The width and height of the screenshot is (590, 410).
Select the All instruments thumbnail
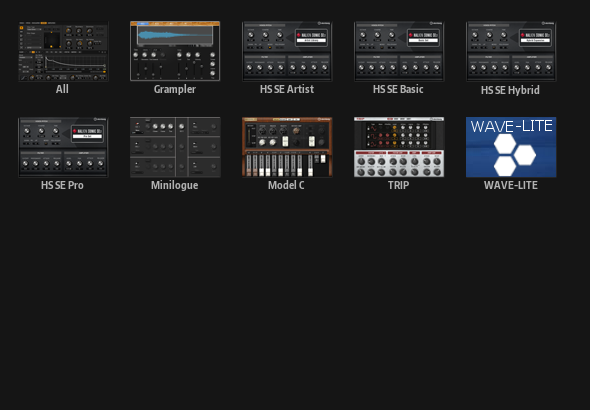(x=63, y=51)
